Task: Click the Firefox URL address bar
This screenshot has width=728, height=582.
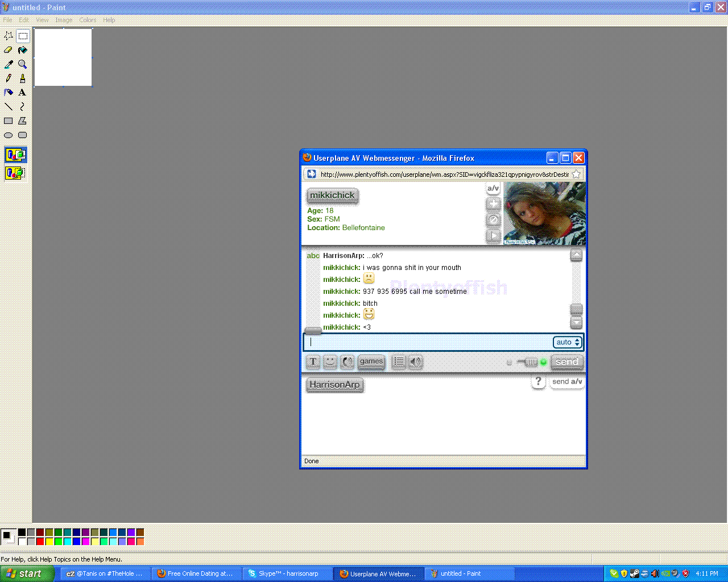Action: coord(444,174)
